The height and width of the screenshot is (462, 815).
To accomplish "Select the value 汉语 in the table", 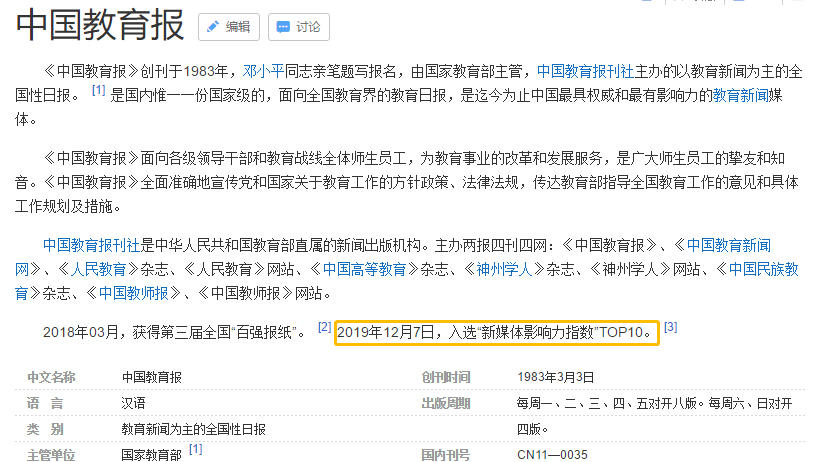I will (x=134, y=403).
